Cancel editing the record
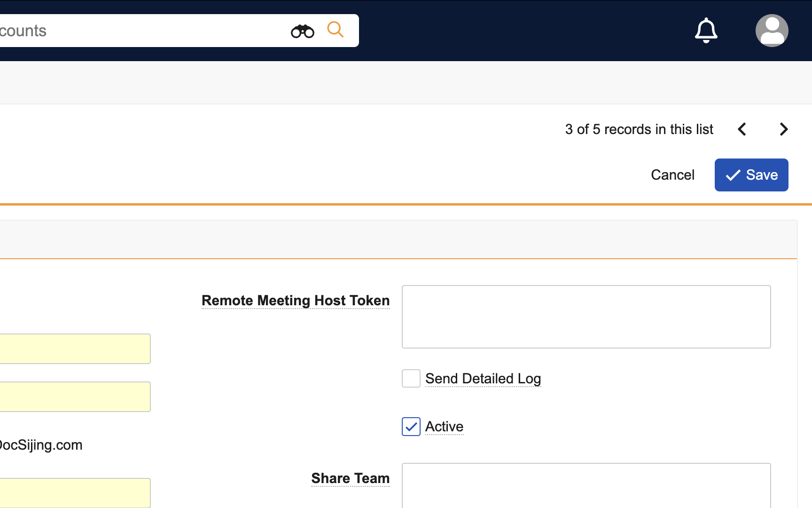The height and width of the screenshot is (508, 812). 672,175
